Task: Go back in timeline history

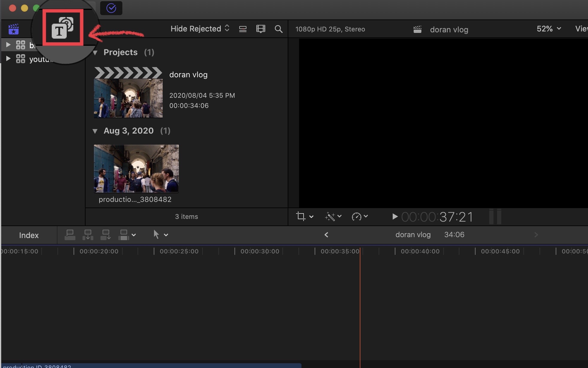Action: coord(326,235)
